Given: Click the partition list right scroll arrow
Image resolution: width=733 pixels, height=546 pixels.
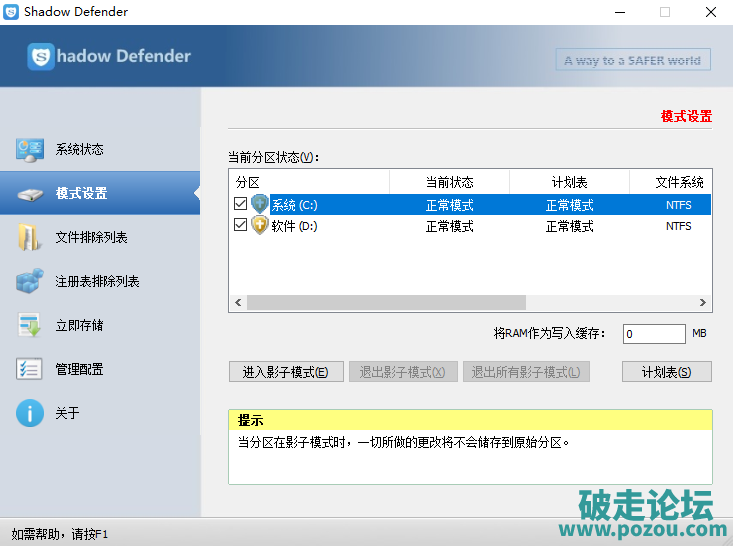Looking at the screenshot, I should point(703,302).
